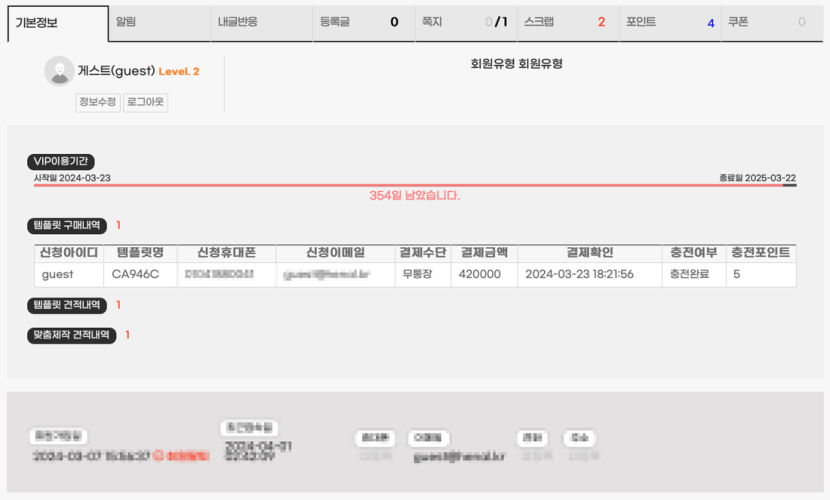Click the guest profile avatar icon
Viewport: 830px width, 500px height.
[x=59, y=71]
